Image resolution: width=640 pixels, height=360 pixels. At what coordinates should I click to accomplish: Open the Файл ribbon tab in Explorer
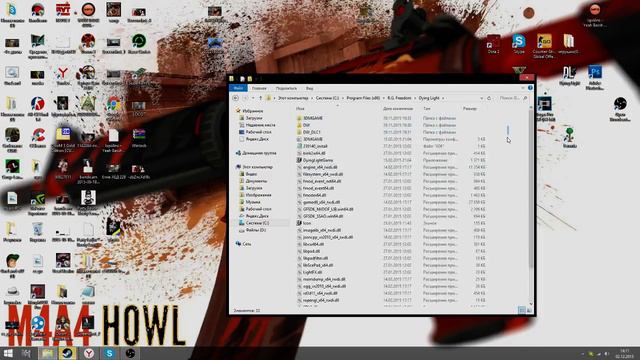238,88
